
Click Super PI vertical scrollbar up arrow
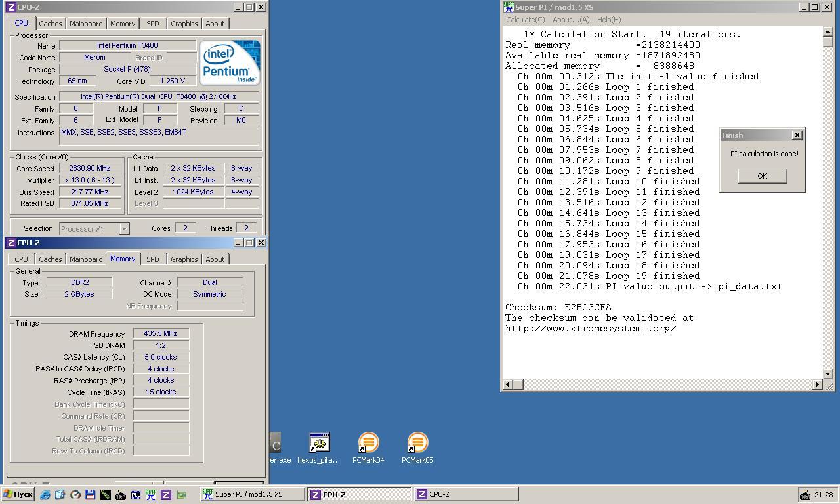tap(828, 31)
